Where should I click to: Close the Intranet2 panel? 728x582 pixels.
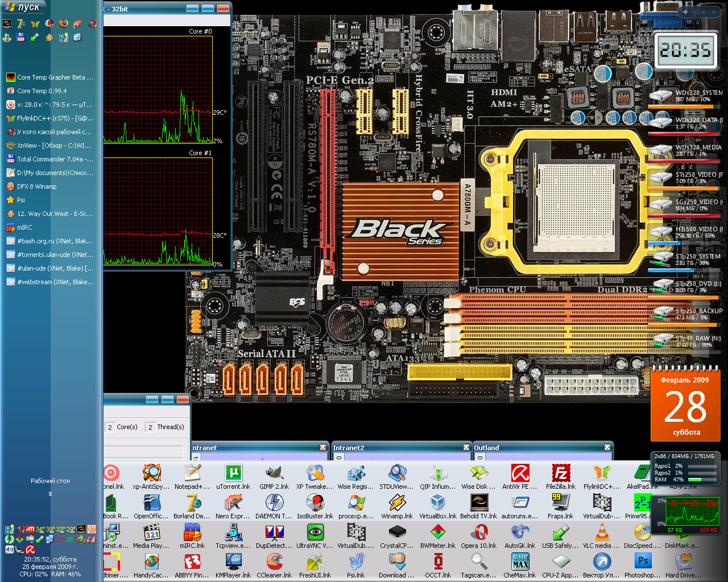coord(466,447)
